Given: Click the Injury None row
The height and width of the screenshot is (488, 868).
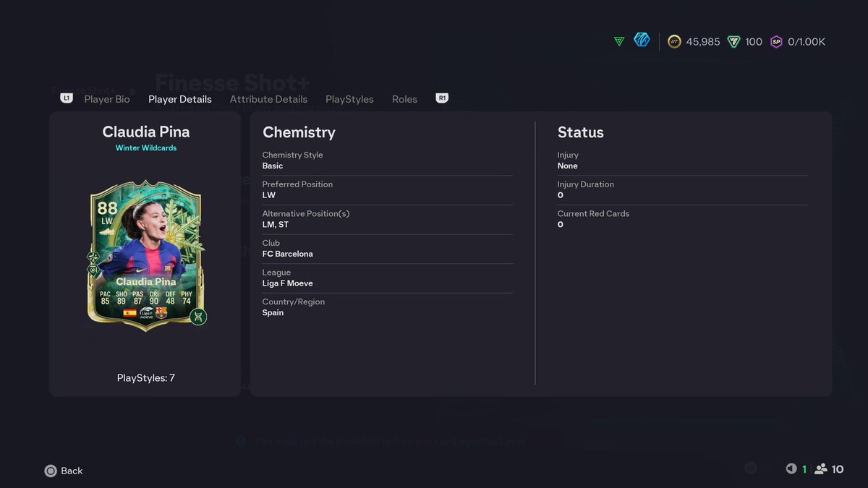Looking at the screenshot, I should click(682, 160).
